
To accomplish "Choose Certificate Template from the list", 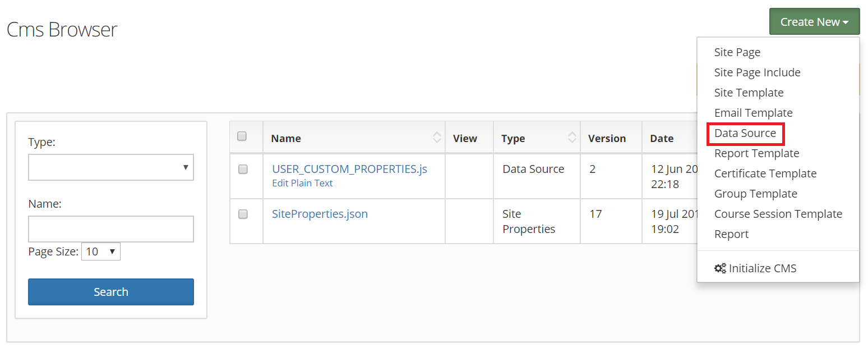I will [765, 173].
